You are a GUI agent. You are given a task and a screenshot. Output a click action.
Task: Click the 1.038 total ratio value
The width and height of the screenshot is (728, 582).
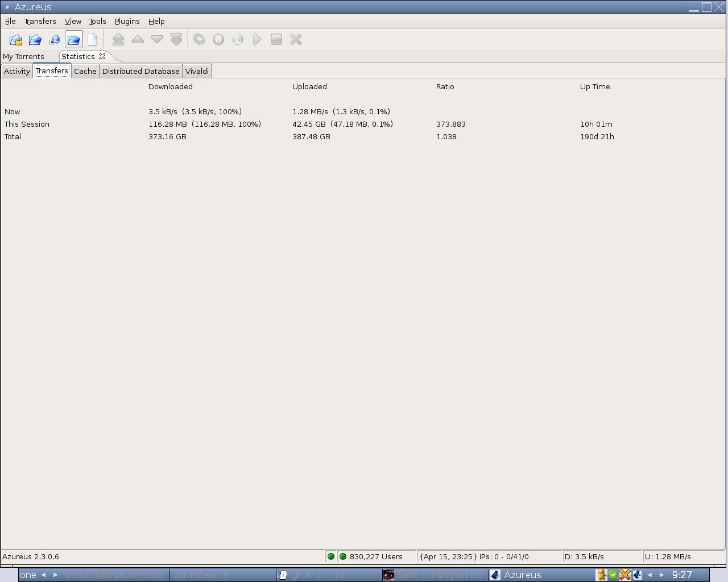446,136
